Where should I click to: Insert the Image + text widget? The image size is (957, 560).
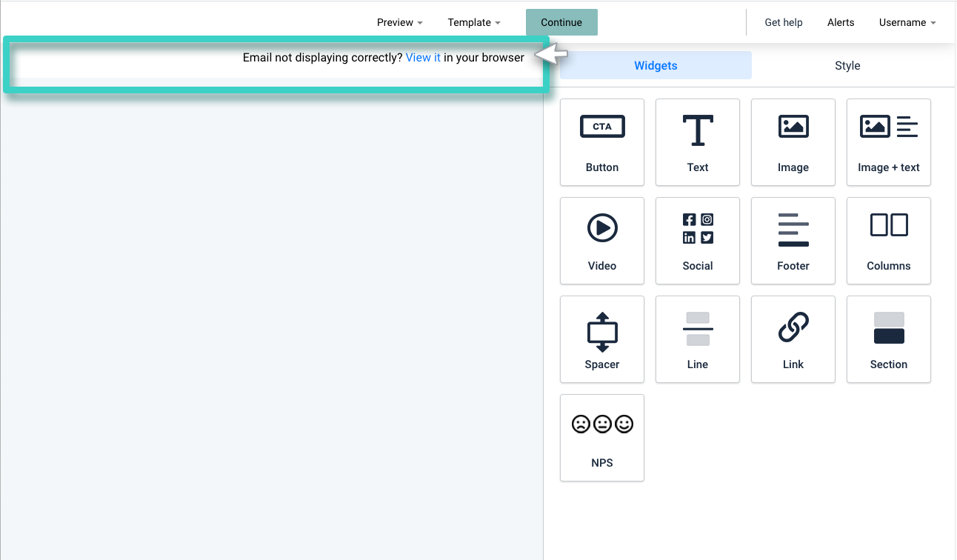[889, 142]
